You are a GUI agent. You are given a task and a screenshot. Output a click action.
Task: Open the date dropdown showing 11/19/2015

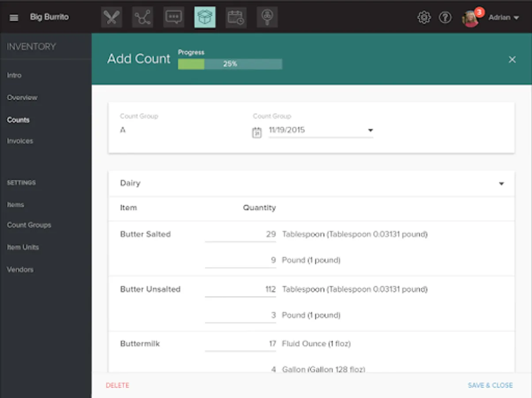click(321, 130)
